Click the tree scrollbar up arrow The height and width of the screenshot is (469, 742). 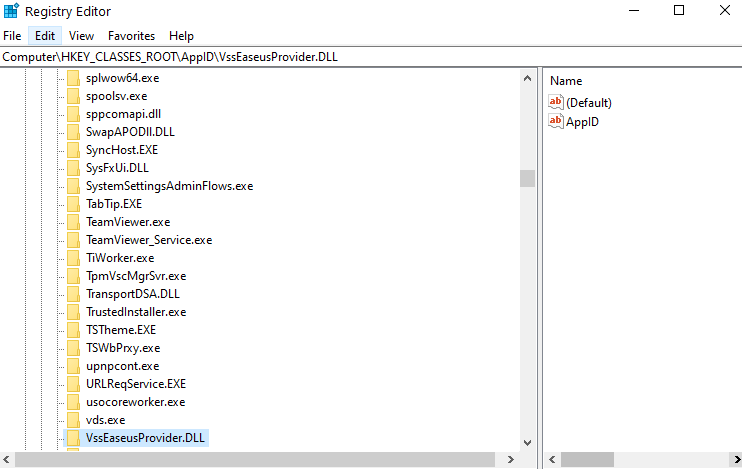click(527, 78)
